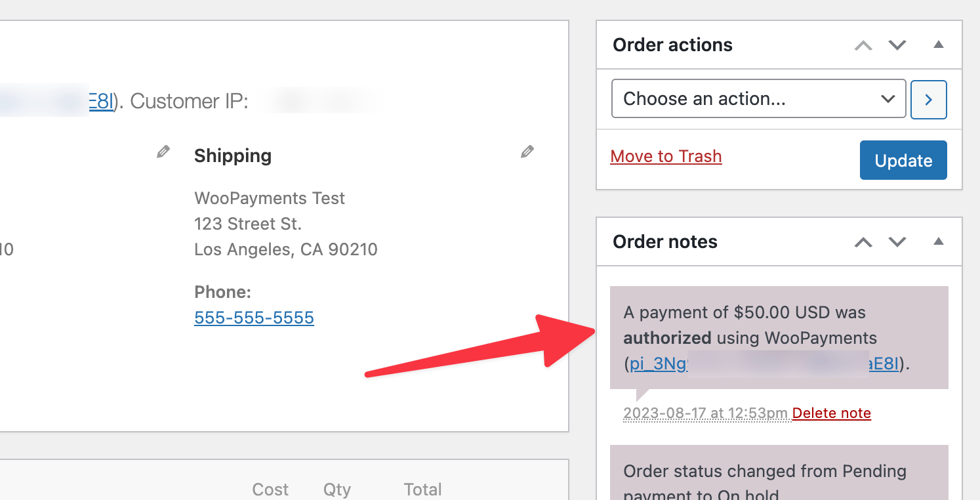980x500 pixels.
Task: Move the Order actions panel up
Action: 863,45
